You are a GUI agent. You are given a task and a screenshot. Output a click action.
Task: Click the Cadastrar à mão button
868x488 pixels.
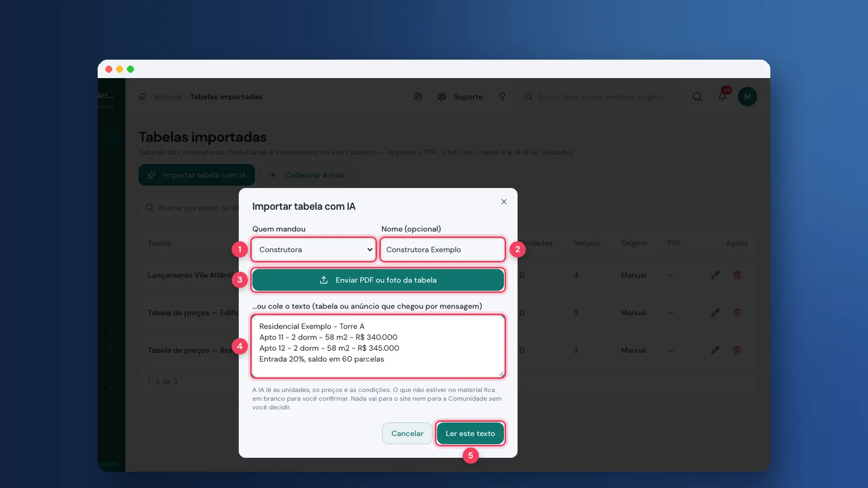pyautogui.click(x=307, y=175)
